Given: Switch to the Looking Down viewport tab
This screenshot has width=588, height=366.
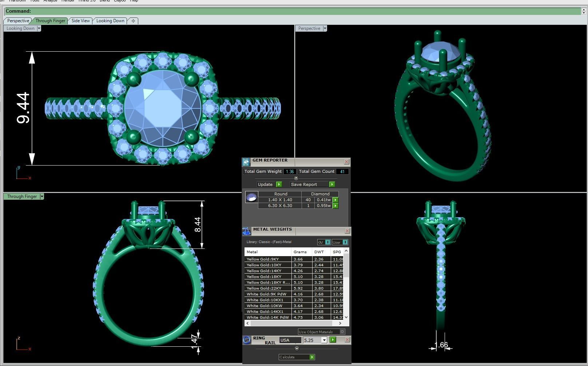Looking at the screenshot, I should click(x=110, y=21).
